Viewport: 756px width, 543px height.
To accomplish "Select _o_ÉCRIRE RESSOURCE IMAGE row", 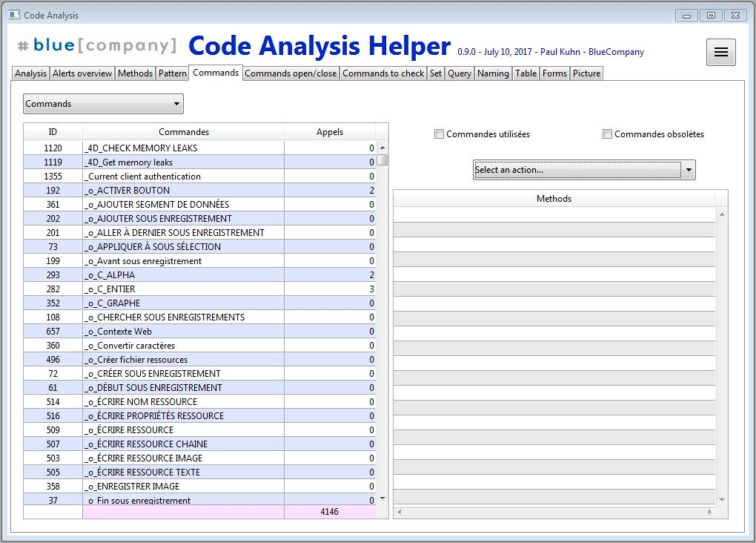I will (199, 458).
